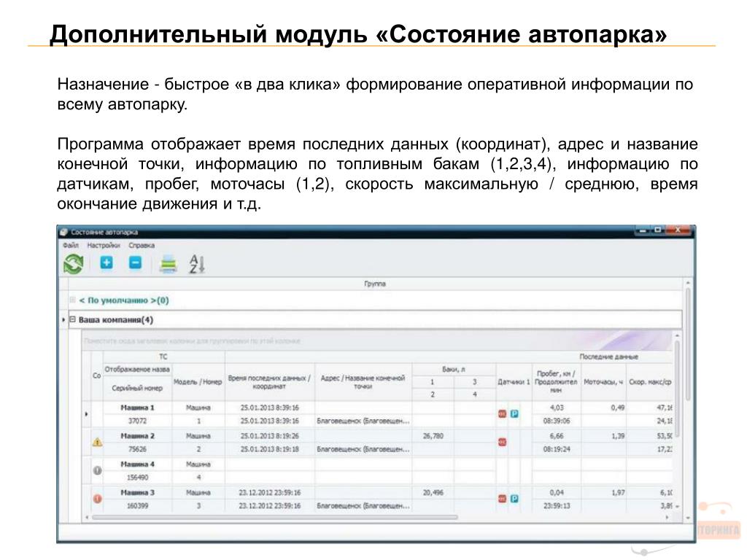Select the 'Машина 3' name cell
This screenshot has width=747, height=560.
tap(137, 492)
